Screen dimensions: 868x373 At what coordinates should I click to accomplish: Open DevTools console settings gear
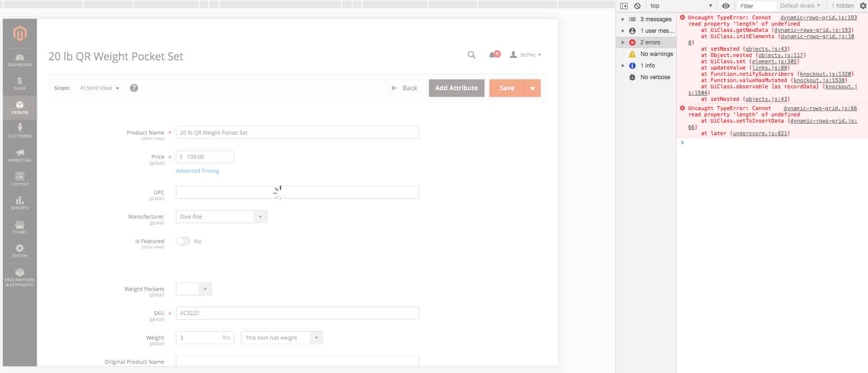(x=863, y=6)
